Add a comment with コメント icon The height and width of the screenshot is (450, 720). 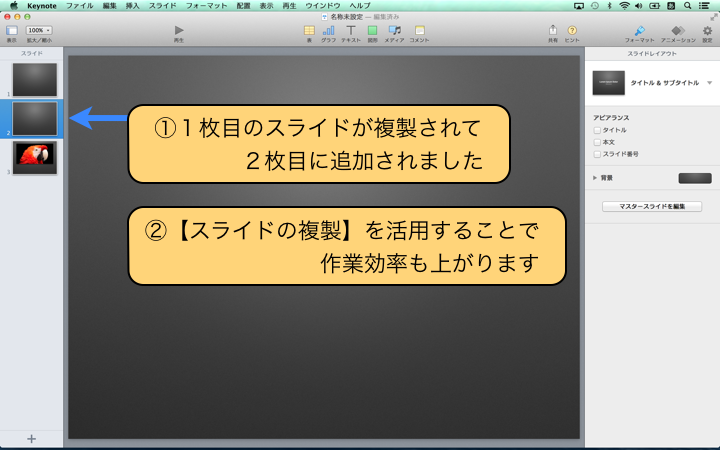(x=420, y=31)
